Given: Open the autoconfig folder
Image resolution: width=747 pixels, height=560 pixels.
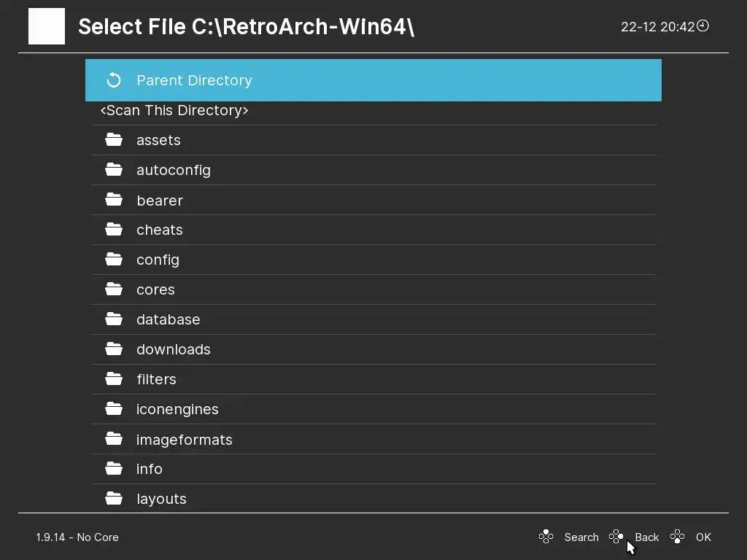Looking at the screenshot, I should tap(373, 170).
